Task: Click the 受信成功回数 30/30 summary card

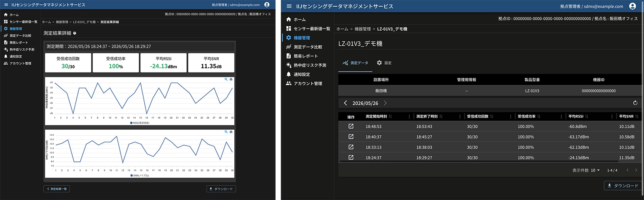Action: click(68, 63)
